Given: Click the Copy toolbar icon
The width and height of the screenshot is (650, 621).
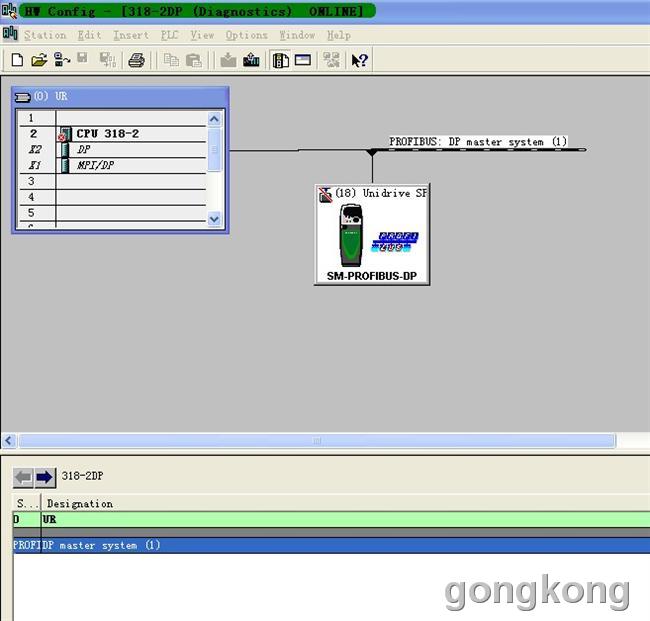Looking at the screenshot, I should click(171, 60).
